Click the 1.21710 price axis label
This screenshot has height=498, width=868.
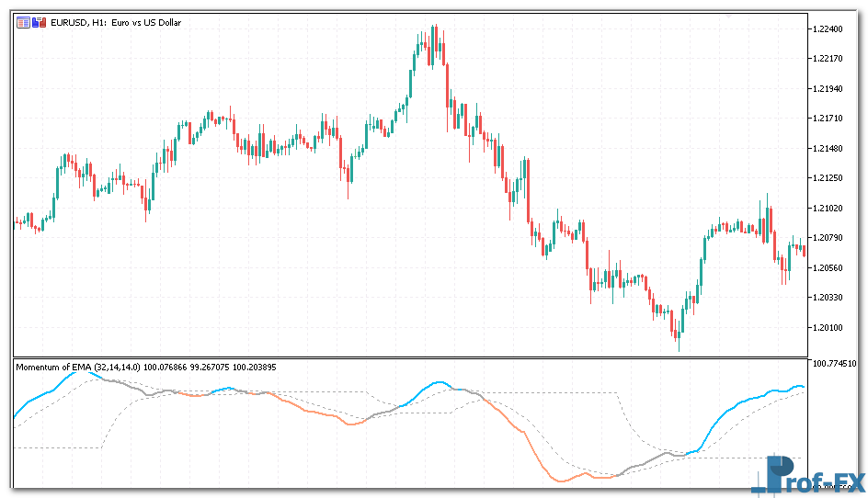831,119
